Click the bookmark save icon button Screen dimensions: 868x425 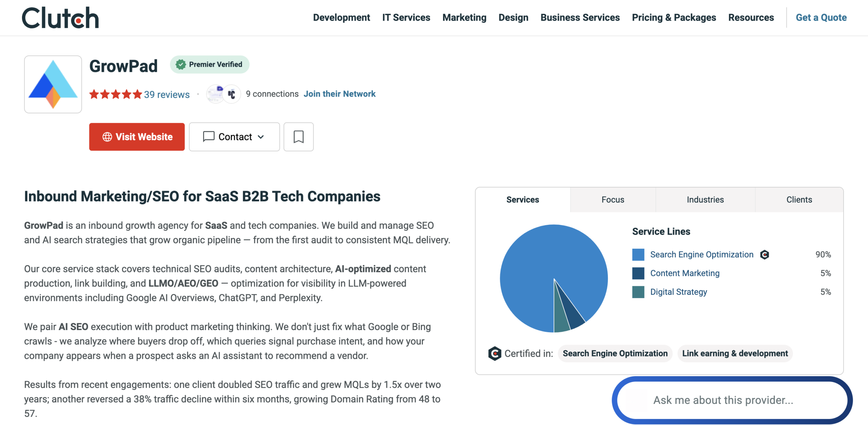tap(298, 137)
